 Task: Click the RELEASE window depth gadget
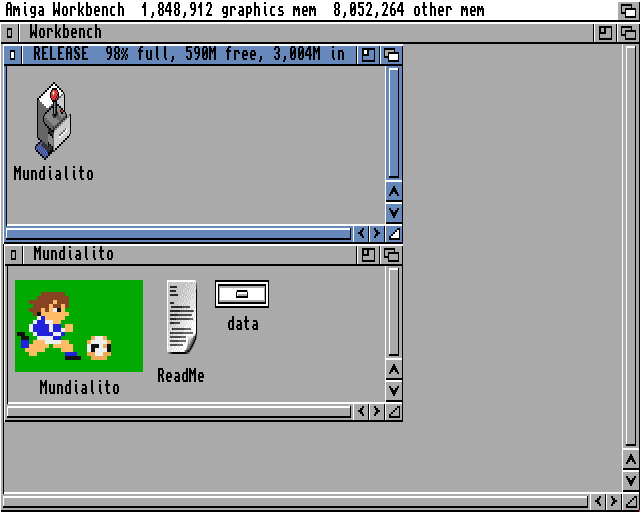pos(391,55)
